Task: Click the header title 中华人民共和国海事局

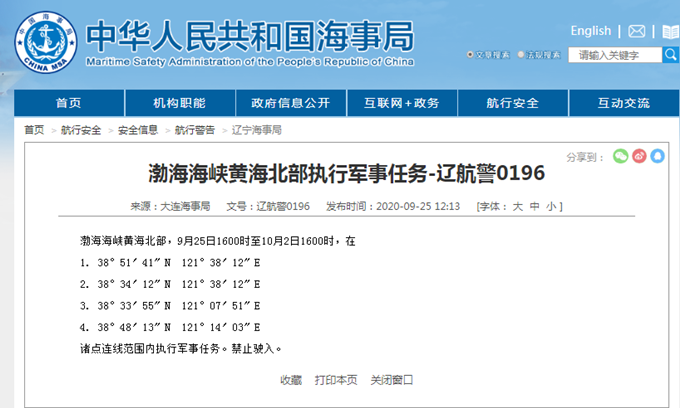Action: (250, 36)
